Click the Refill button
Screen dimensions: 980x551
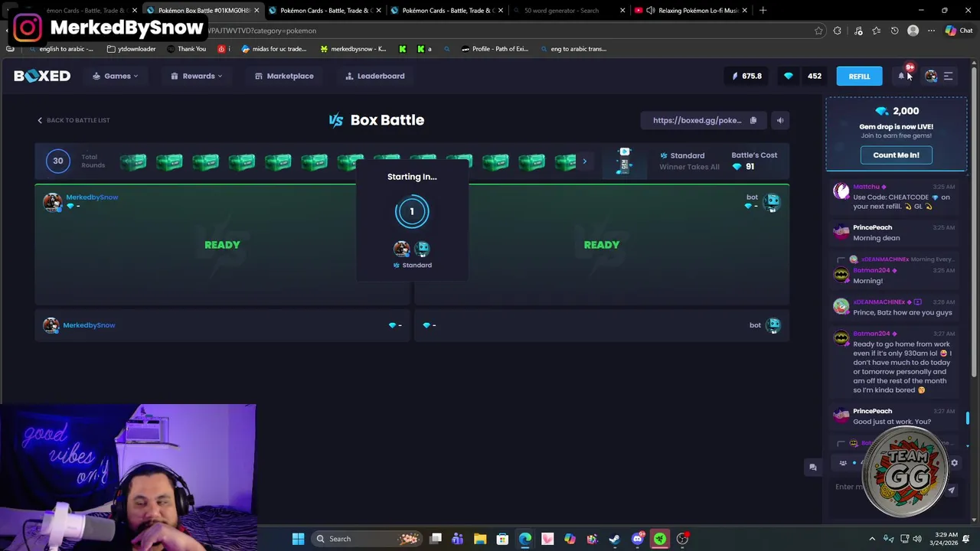pos(859,76)
